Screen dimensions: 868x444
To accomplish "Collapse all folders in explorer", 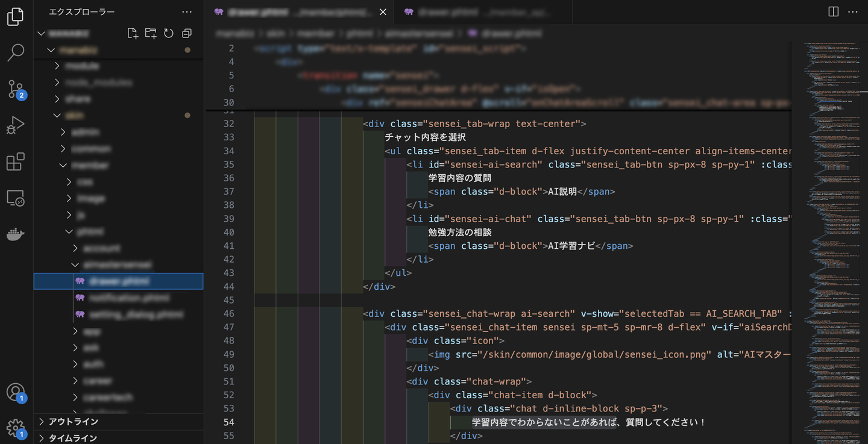I will pyautogui.click(x=187, y=34).
